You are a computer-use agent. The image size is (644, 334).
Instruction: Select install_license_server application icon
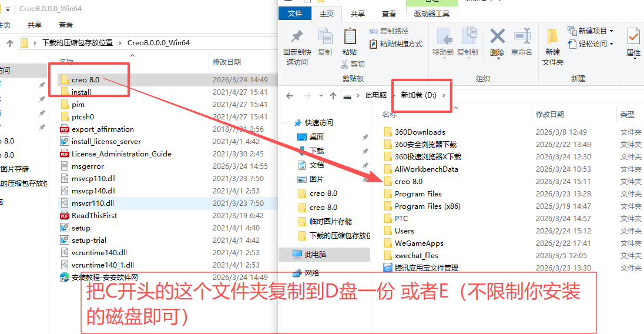point(65,141)
